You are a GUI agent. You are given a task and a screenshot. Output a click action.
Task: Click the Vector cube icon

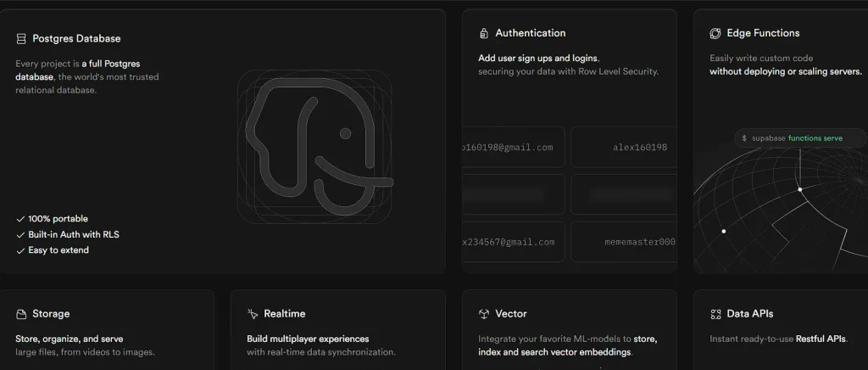click(x=484, y=314)
